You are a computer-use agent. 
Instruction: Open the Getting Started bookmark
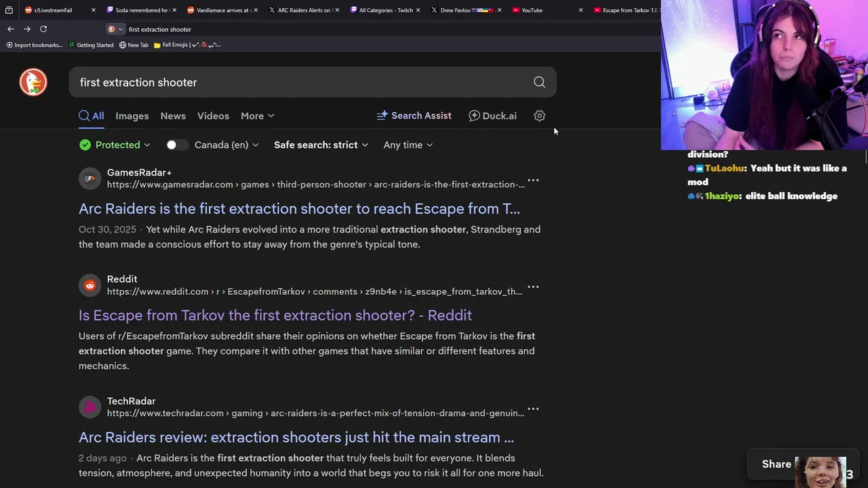[91, 45]
